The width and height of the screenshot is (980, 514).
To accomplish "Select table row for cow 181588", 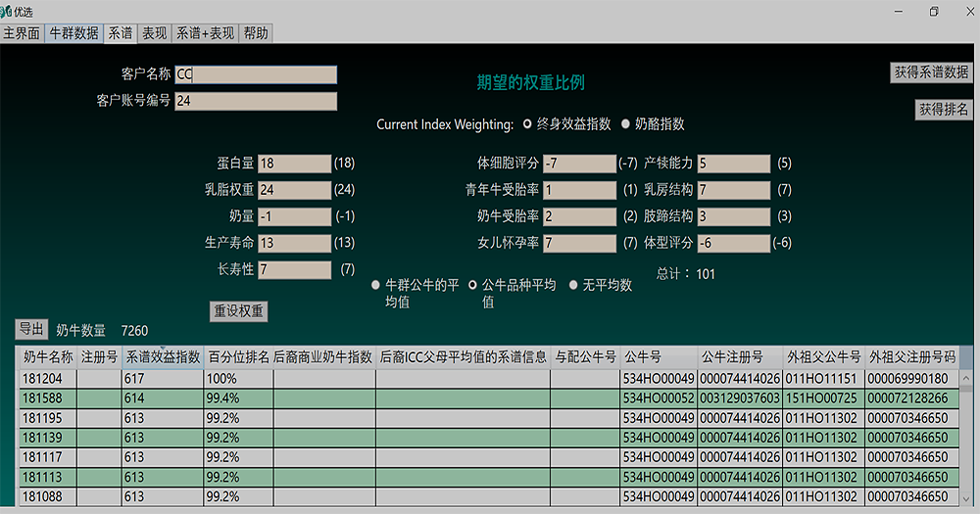I will [x=48, y=398].
